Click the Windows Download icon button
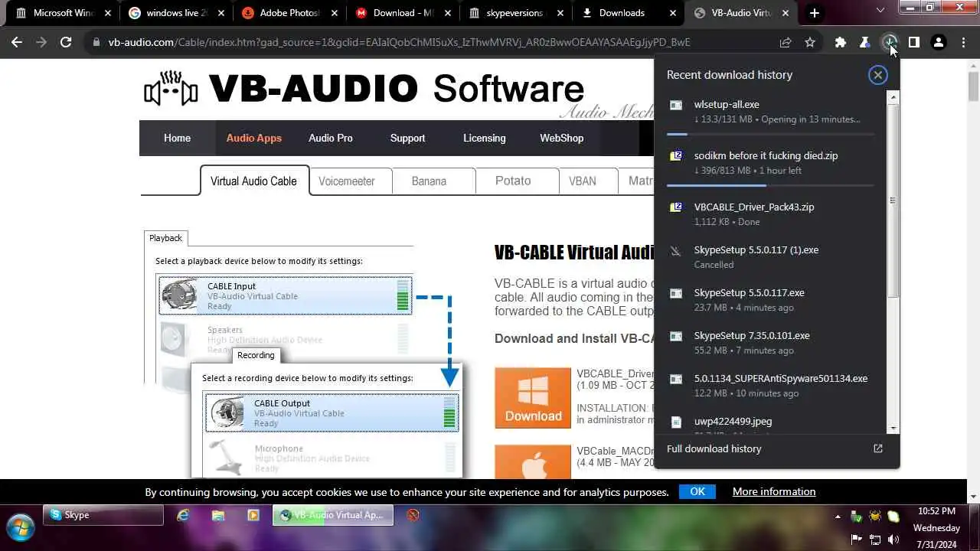 pyautogui.click(x=533, y=398)
